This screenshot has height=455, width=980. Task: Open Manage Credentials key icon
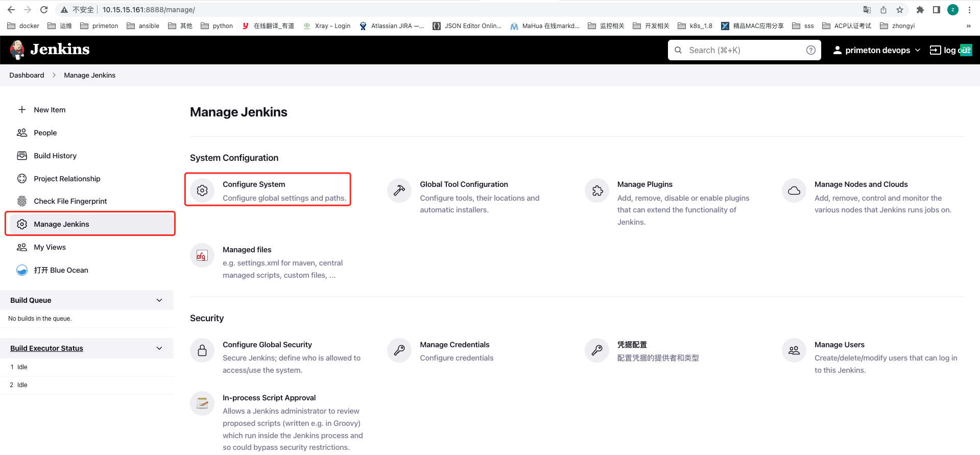tap(399, 351)
